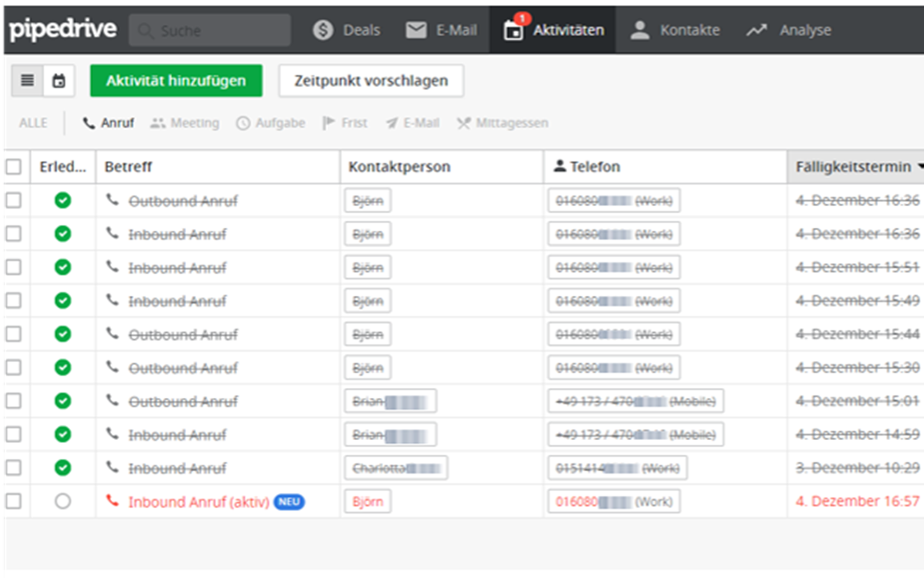Screen dimensions: 924x578
Task: Tick checkbox for Outbound Anruf at 15:01
Action: (x=13, y=401)
